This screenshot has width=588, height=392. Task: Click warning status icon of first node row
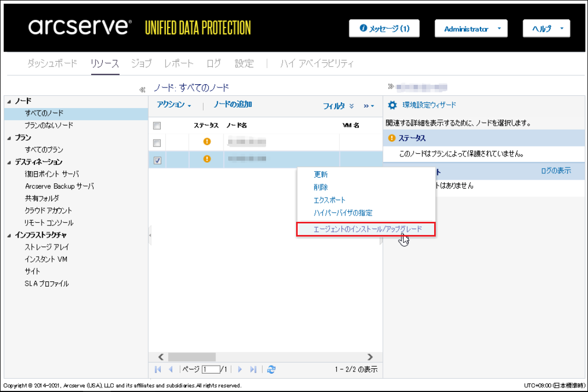[207, 141]
